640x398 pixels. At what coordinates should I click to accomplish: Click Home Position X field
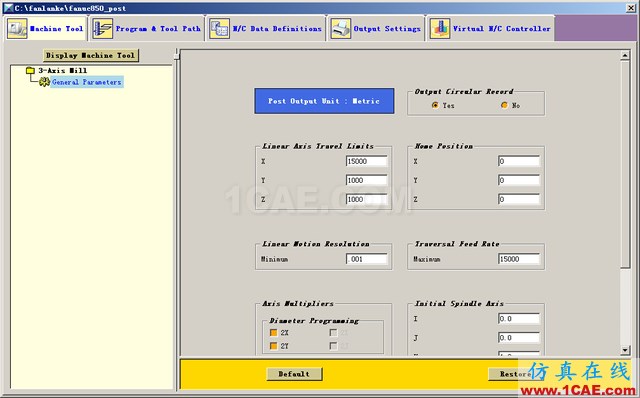pos(519,161)
